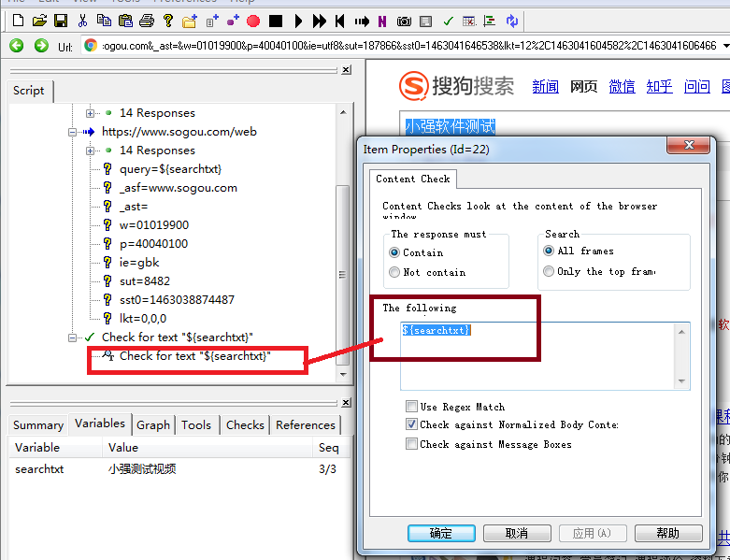Select the Contain radio button
This screenshot has width=730, height=560.
(394, 252)
